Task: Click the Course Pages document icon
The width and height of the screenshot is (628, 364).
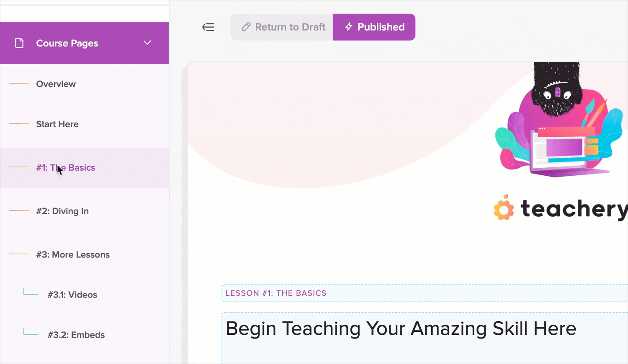Action: tap(19, 43)
